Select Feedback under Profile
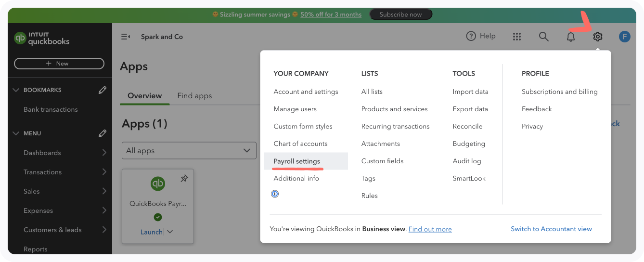Screen dimensions: 644x262 (x=537, y=109)
